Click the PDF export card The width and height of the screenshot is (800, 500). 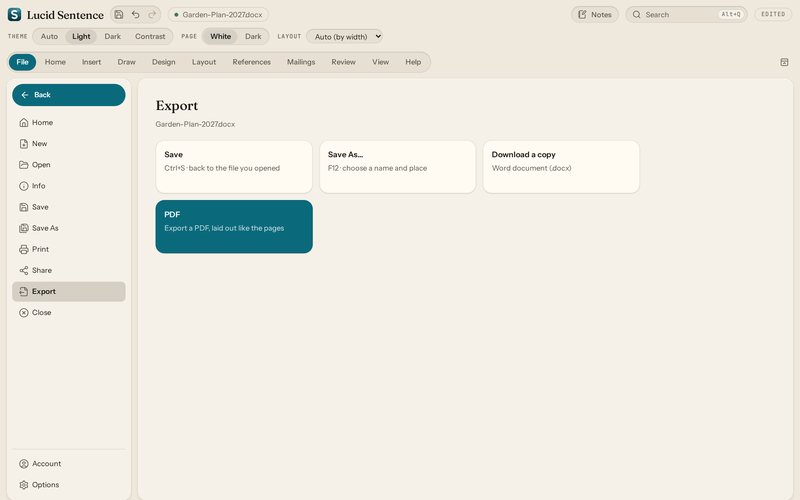[x=234, y=227]
